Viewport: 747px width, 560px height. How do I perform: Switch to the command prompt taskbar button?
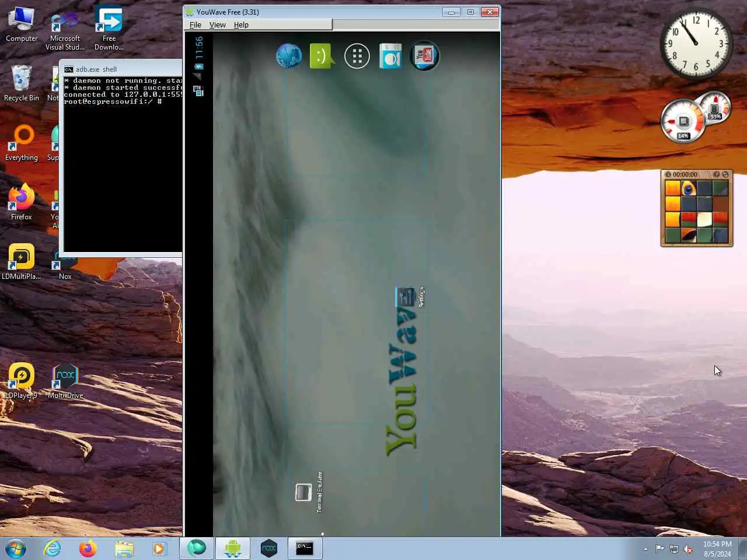pyautogui.click(x=305, y=548)
